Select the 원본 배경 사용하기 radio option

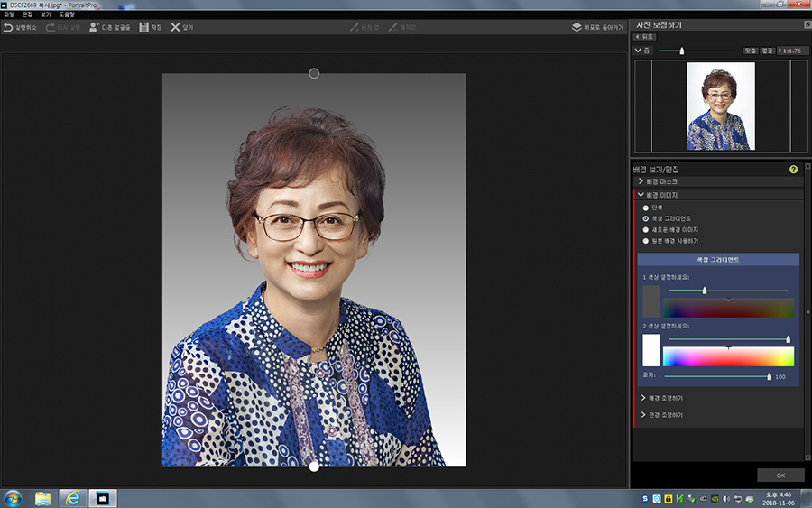pos(646,241)
